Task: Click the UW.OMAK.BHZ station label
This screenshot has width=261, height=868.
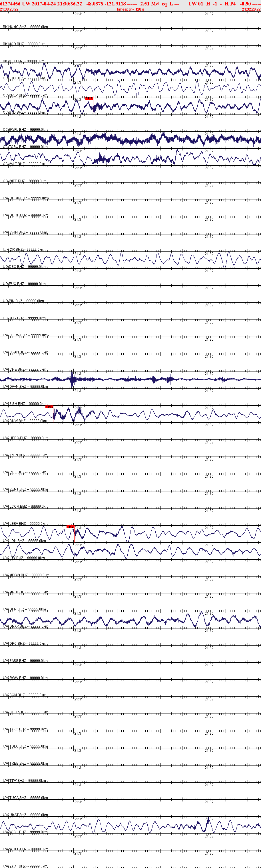Action: (x=26, y=626)
